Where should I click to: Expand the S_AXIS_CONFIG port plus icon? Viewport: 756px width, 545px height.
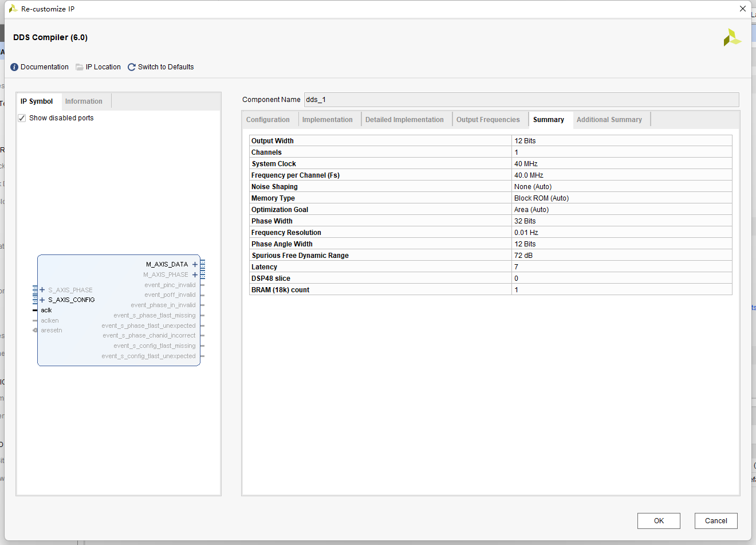[x=42, y=300]
